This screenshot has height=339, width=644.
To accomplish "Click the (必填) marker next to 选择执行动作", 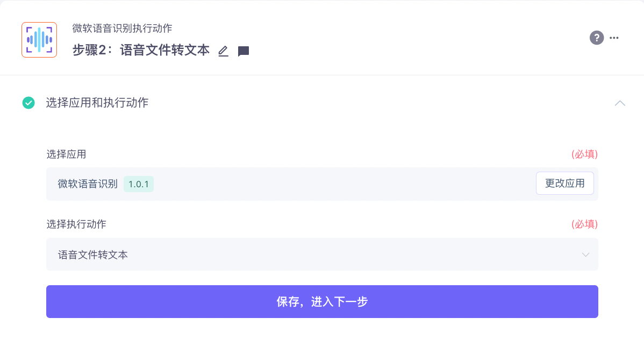I will pyautogui.click(x=584, y=224).
